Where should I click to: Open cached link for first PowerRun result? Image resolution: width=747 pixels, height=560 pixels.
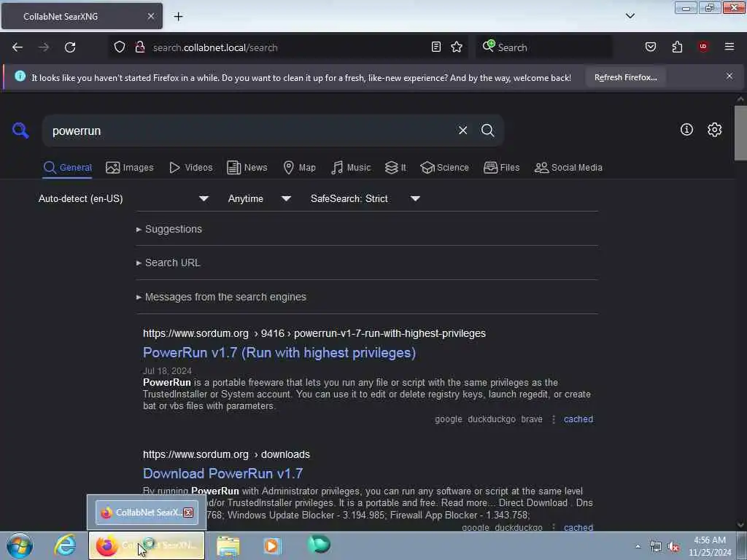pos(578,419)
